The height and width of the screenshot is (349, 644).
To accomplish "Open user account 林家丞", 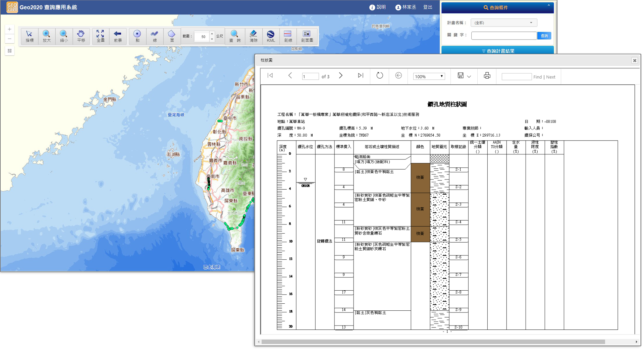I will [406, 7].
